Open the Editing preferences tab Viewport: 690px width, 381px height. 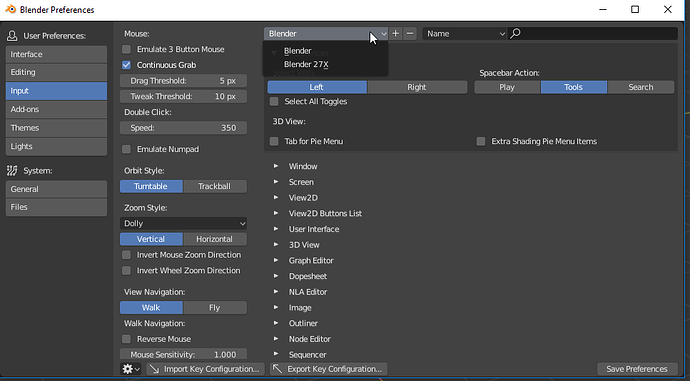pyautogui.click(x=56, y=72)
